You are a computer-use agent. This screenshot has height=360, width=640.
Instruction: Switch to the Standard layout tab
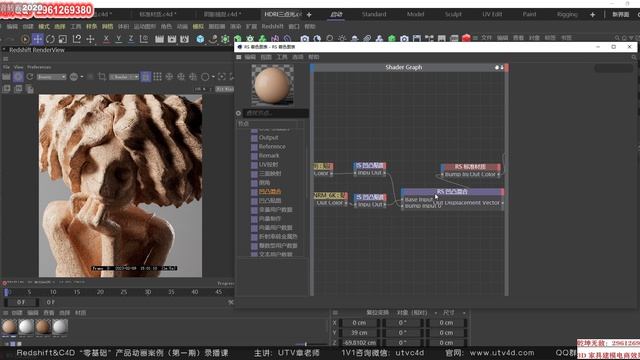(374, 14)
